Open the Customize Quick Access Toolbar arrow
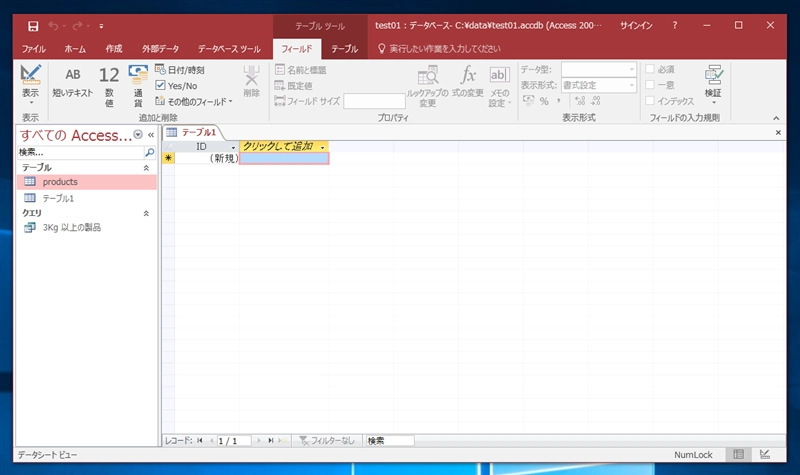 pyautogui.click(x=101, y=26)
